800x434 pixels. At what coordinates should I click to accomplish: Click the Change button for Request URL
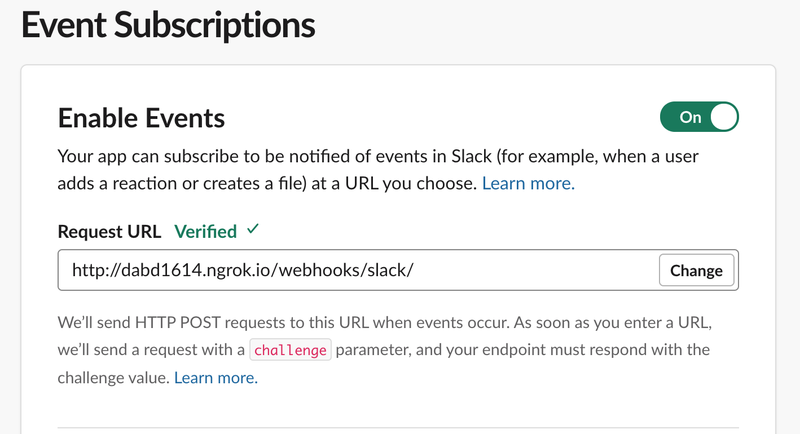click(696, 270)
